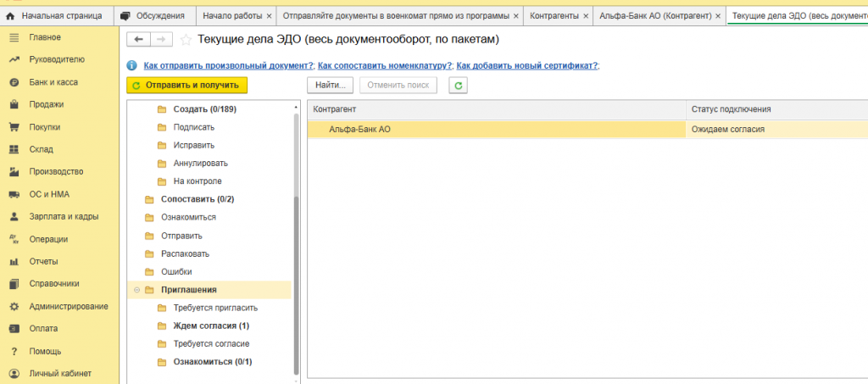Image resolution: width=868 pixels, height=384 pixels.
Task: Click the ОС и НМА truck icon
Action: 15,195
